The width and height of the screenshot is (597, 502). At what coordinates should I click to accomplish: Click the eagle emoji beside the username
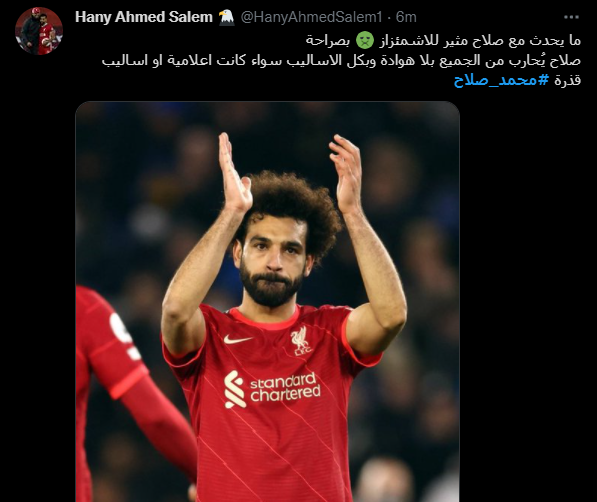227,17
